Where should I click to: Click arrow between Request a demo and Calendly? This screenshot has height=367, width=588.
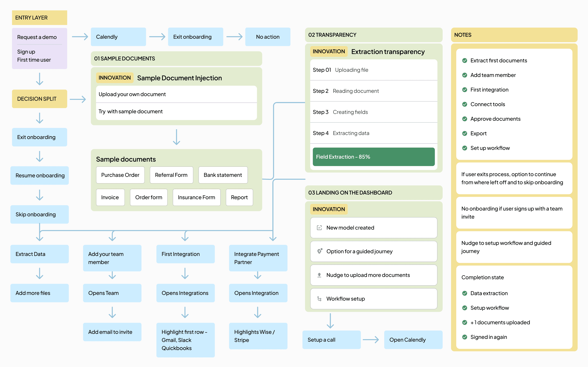[x=80, y=37]
